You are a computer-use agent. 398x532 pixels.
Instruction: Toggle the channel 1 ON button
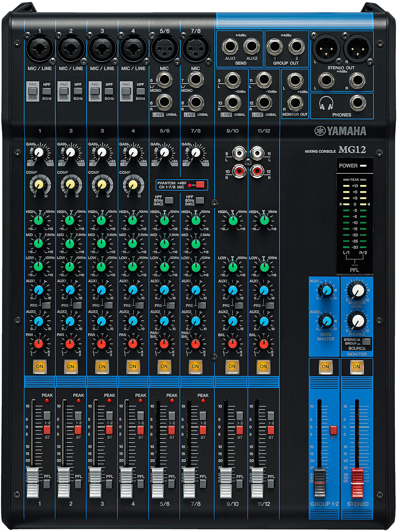[39, 366]
